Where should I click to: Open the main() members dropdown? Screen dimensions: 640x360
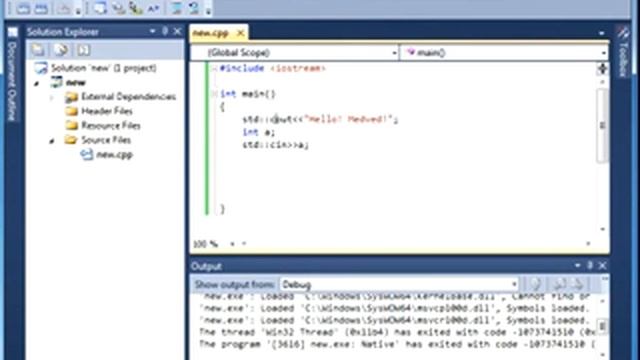(x=603, y=53)
